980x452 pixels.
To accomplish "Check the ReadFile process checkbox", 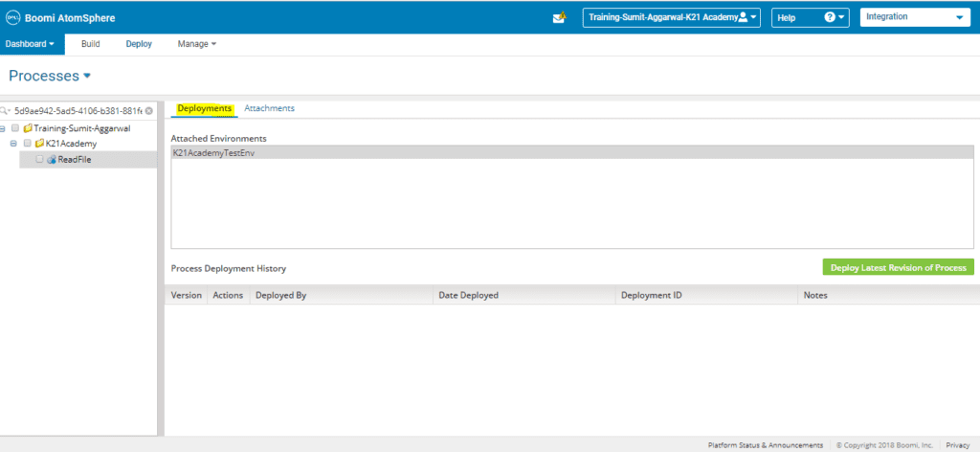I will [x=39, y=159].
